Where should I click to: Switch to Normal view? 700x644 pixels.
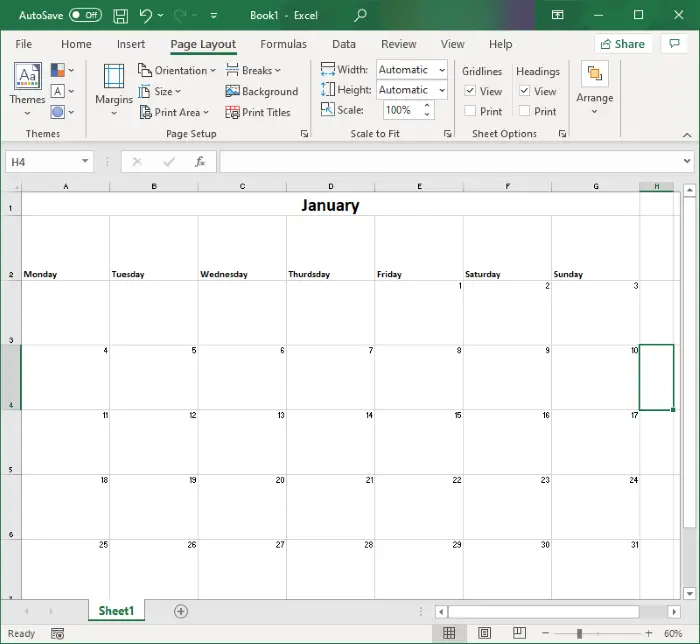pyautogui.click(x=449, y=633)
